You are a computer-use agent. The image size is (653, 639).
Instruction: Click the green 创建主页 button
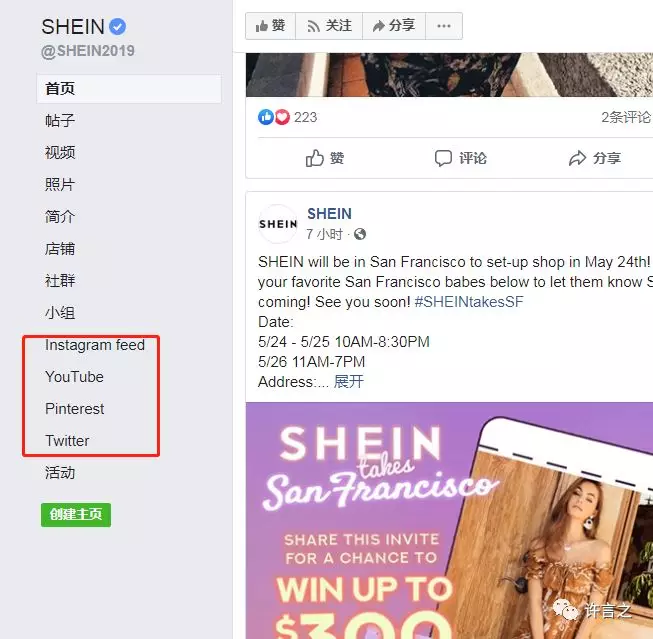click(x=76, y=515)
